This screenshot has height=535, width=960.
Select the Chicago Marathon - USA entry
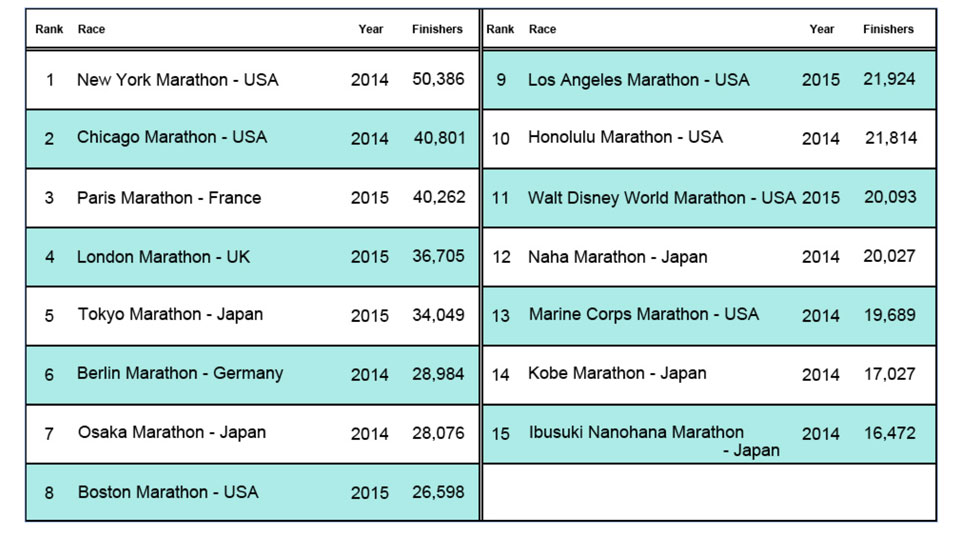tap(172, 137)
